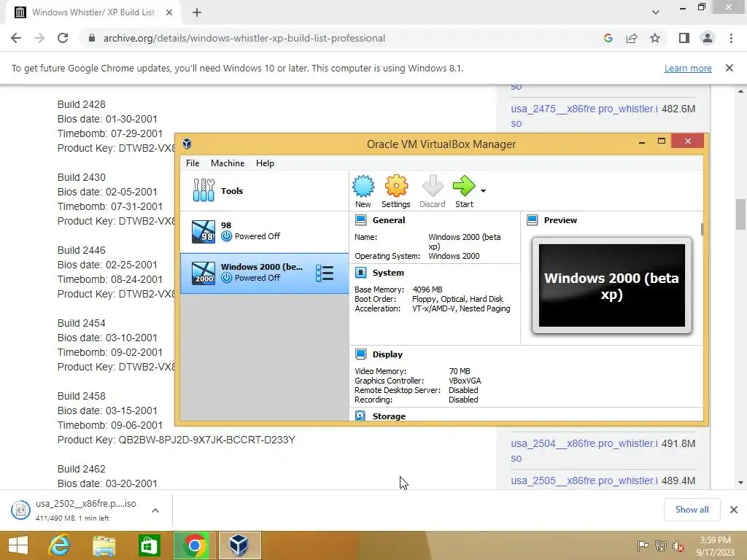Open the Chrome three-dot menu
This screenshot has height=560, width=747.
tap(731, 38)
